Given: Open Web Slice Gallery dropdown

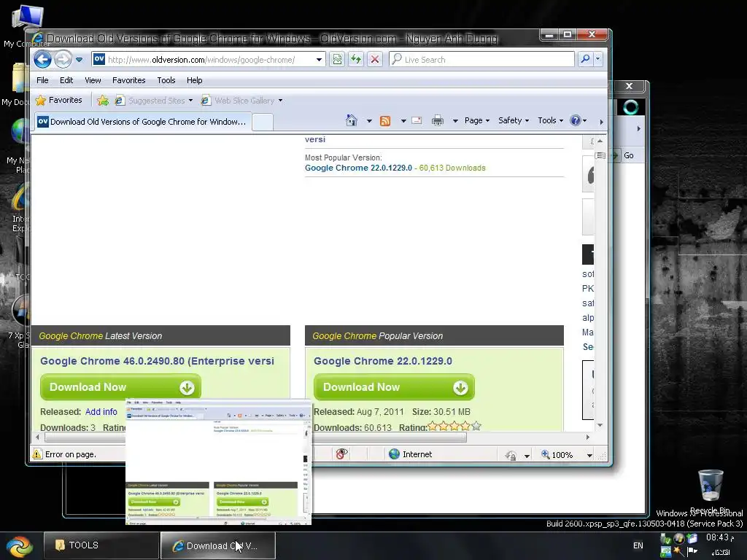Looking at the screenshot, I should (x=242, y=101).
